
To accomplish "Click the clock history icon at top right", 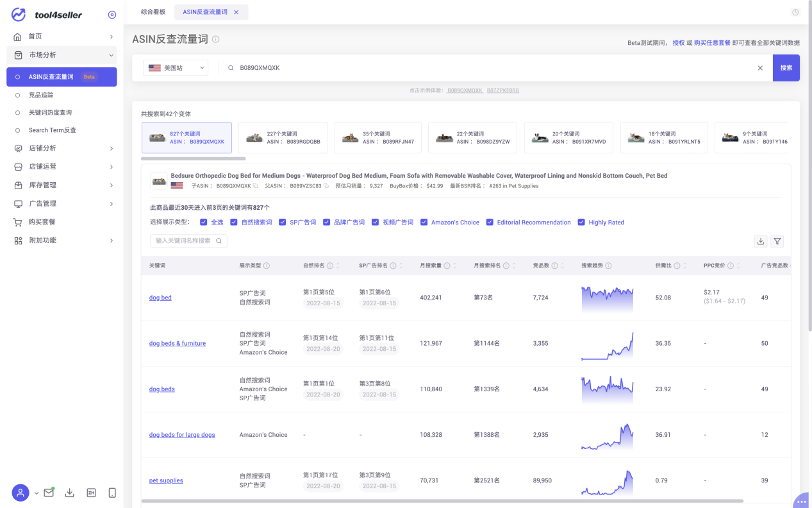I will 795,12.
